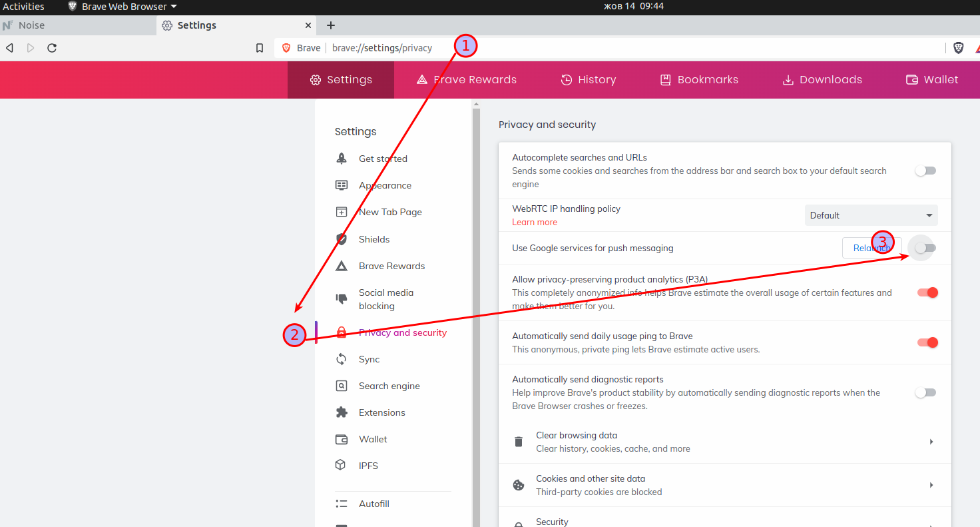Click the 'Settings' heading above the sidebar list
The image size is (980, 527).
click(356, 131)
